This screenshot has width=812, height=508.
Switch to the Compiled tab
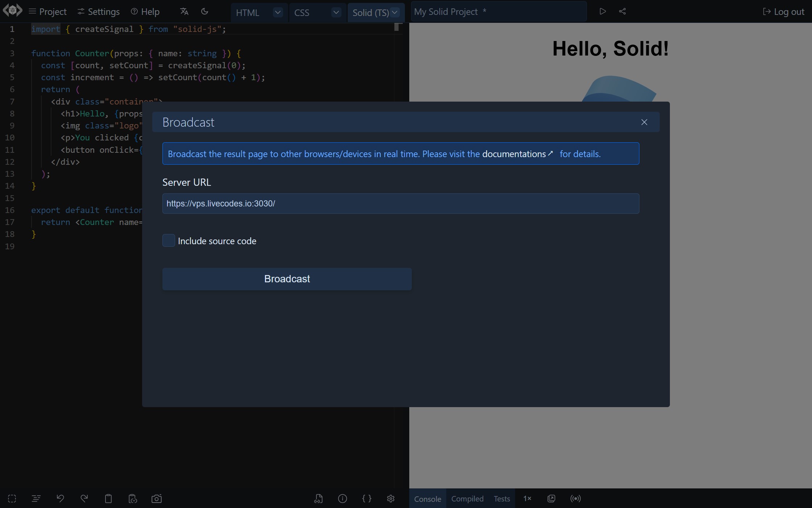click(x=467, y=499)
